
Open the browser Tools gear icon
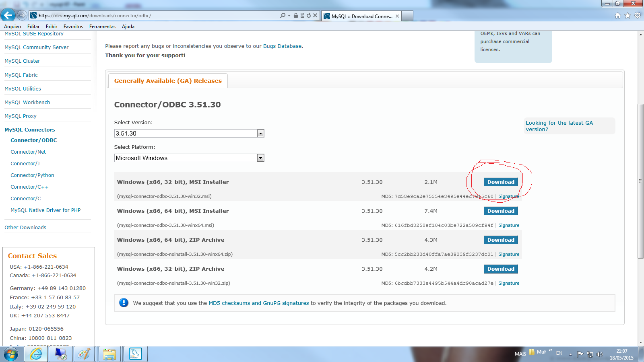pyautogui.click(x=638, y=16)
